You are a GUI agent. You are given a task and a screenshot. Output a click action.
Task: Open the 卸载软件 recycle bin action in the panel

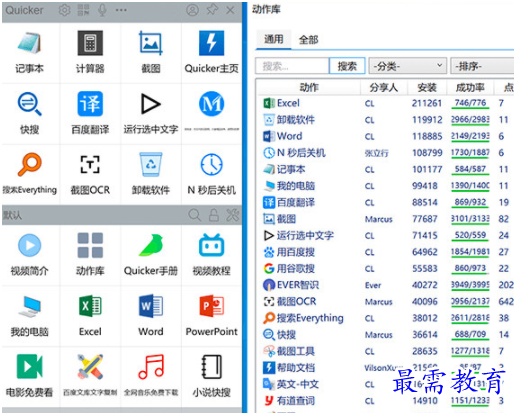(x=151, y=174)
